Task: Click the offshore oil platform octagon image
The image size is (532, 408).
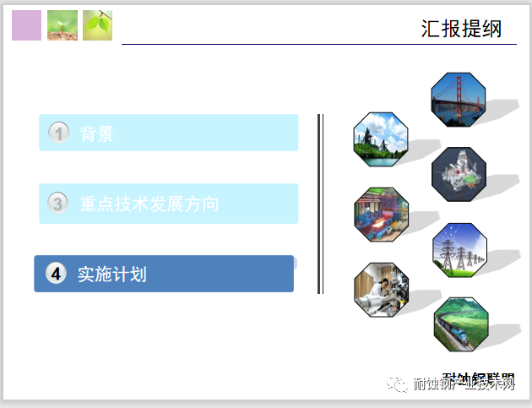Action: pos(459,174)
